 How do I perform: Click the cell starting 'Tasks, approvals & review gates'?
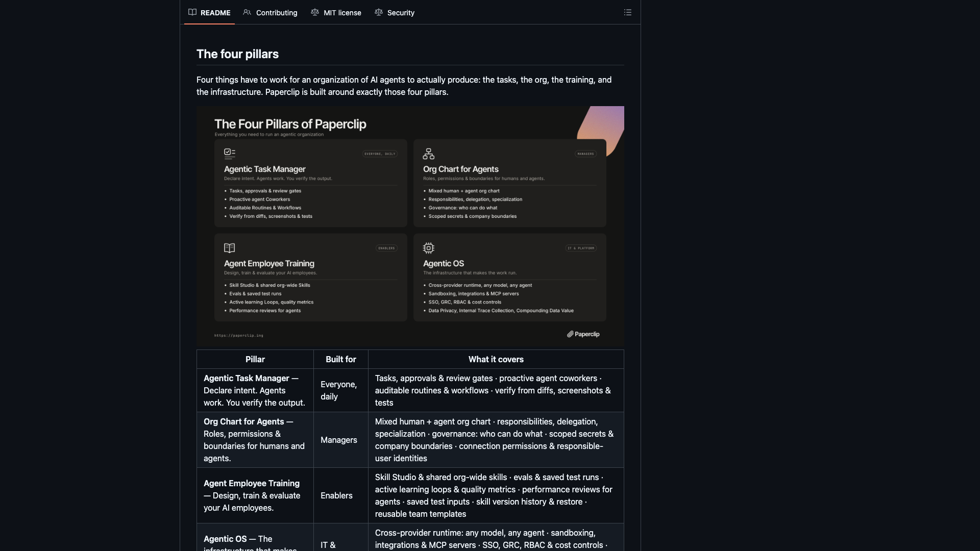point(496,390)
